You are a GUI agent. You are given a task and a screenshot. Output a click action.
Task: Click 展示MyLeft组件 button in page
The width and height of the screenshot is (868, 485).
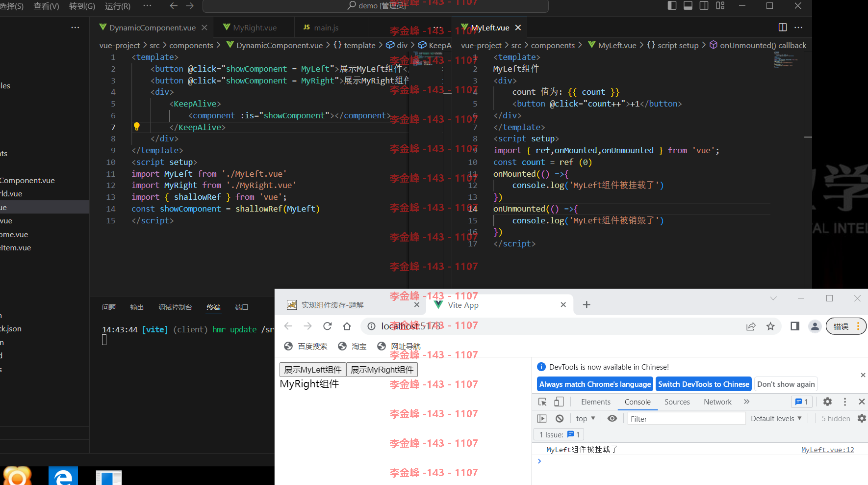[x=313, y=370]
